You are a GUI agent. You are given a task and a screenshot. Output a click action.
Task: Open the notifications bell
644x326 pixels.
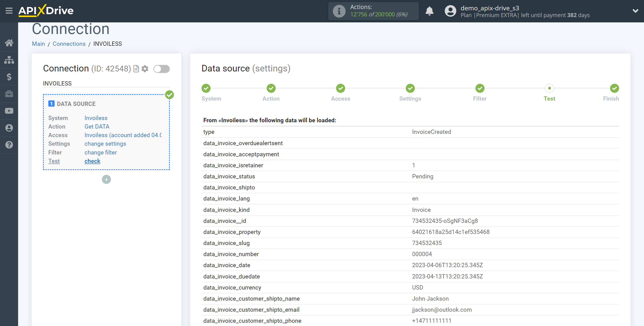tap(429, 11)
